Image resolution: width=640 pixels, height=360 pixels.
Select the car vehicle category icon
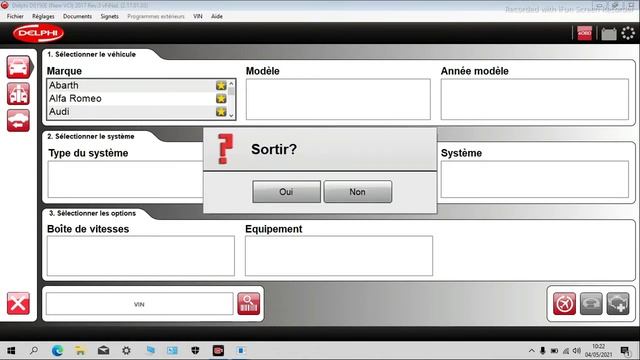coord(18,67)
